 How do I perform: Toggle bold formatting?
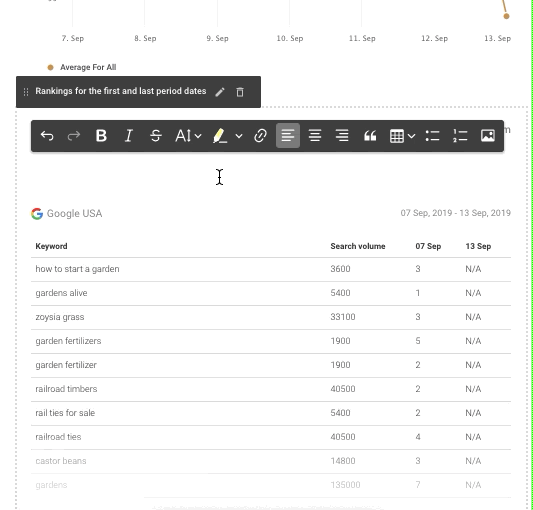[x=101, y=136]
